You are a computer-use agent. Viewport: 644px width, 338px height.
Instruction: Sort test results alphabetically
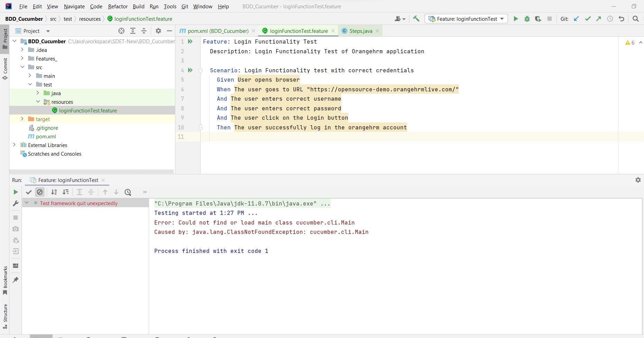click(x=54, y=192)
